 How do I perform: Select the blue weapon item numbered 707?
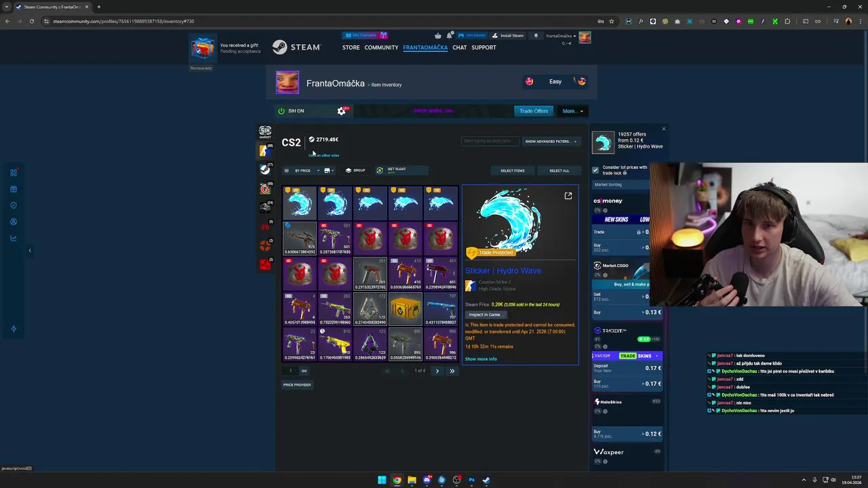click(x=441, y=308)
